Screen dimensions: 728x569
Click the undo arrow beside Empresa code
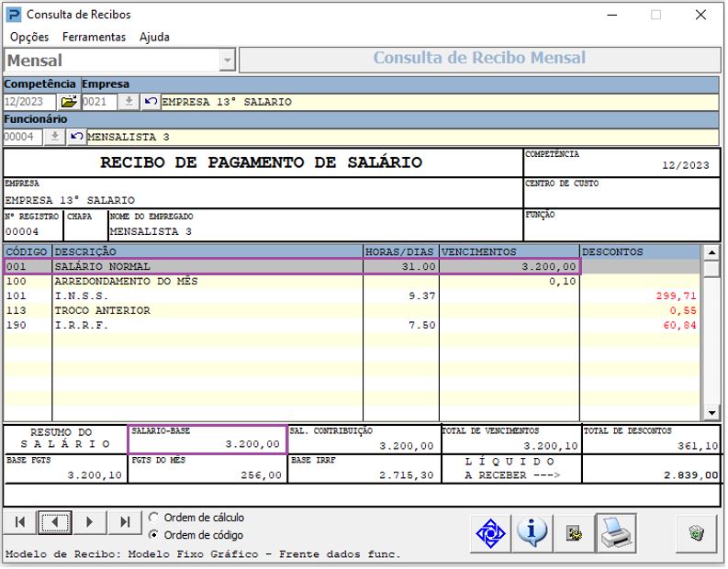[x=151, y=101]
